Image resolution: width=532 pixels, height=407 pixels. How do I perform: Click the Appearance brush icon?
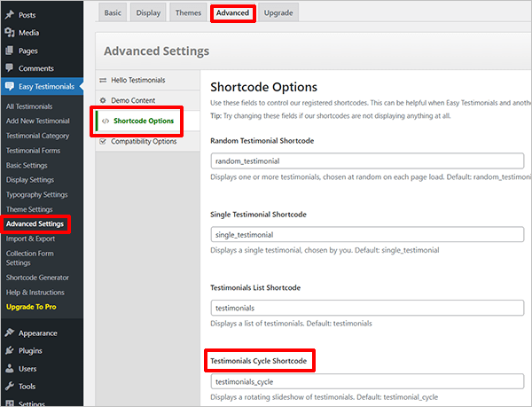(x=10, y=333)
